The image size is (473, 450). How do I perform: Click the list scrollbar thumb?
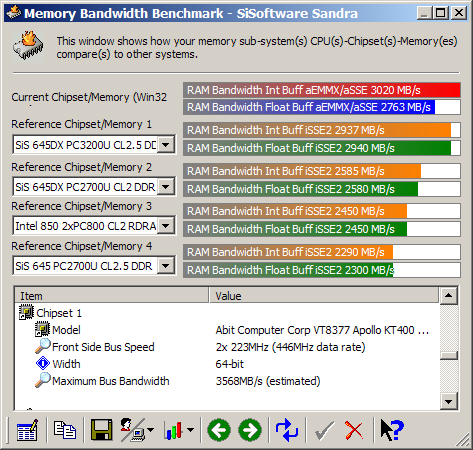tap(449, 355)
